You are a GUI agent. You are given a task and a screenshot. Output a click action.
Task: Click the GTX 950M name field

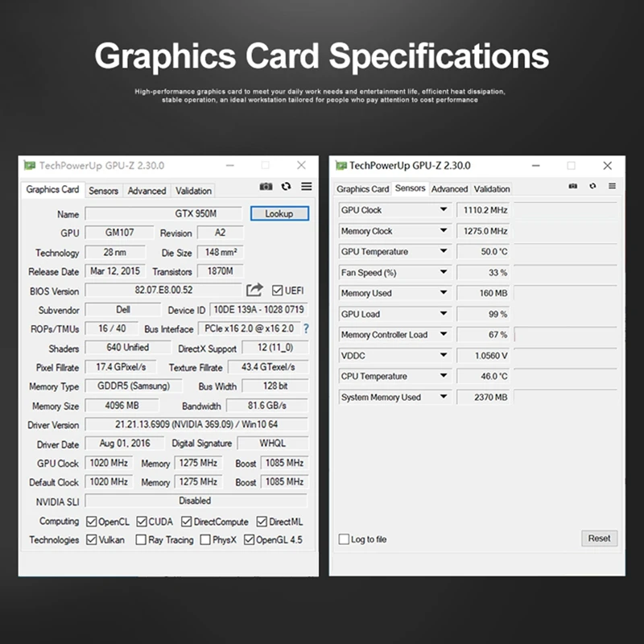163,213
